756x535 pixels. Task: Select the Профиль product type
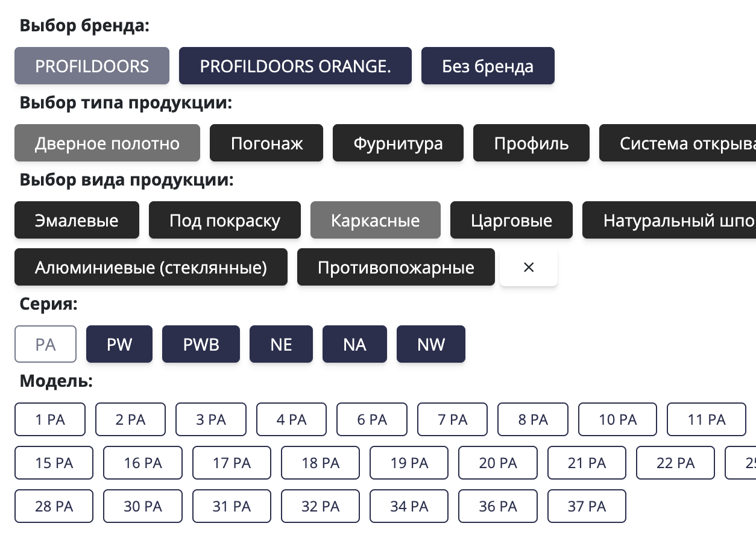tap(531, 143)
